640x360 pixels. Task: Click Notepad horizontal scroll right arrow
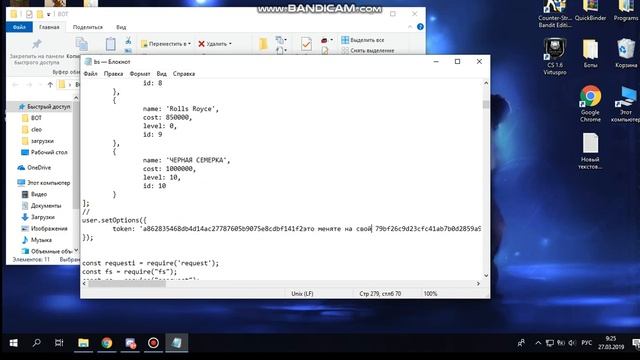tap(478, 284)
